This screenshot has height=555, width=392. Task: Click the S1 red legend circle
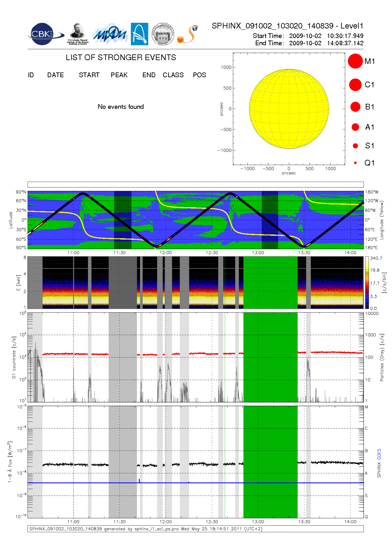point(355,146)
